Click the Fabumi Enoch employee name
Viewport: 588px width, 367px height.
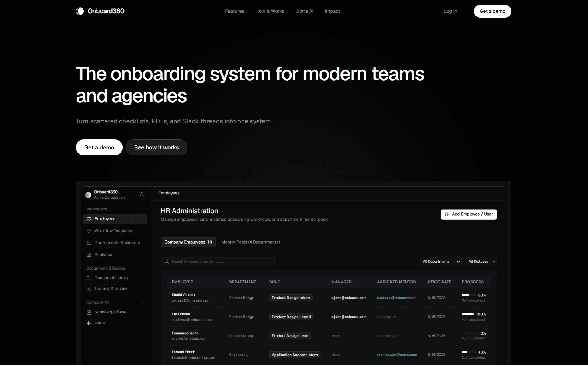183,352
